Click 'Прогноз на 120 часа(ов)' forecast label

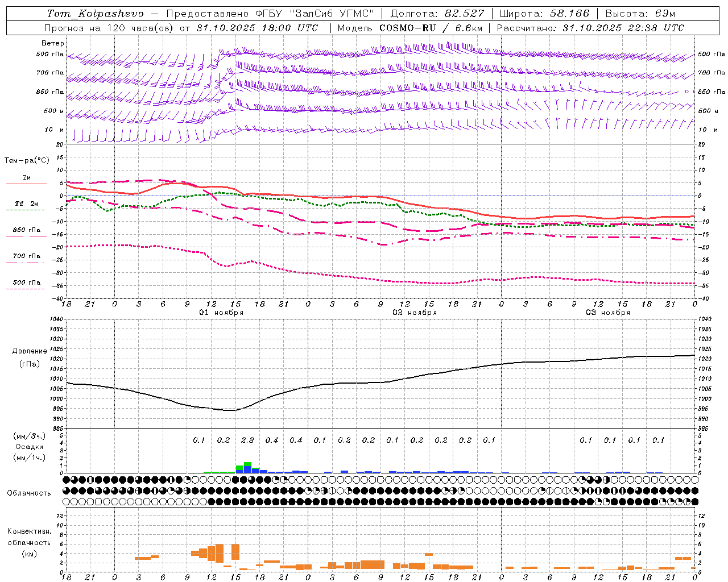click(x=109, y=28)
